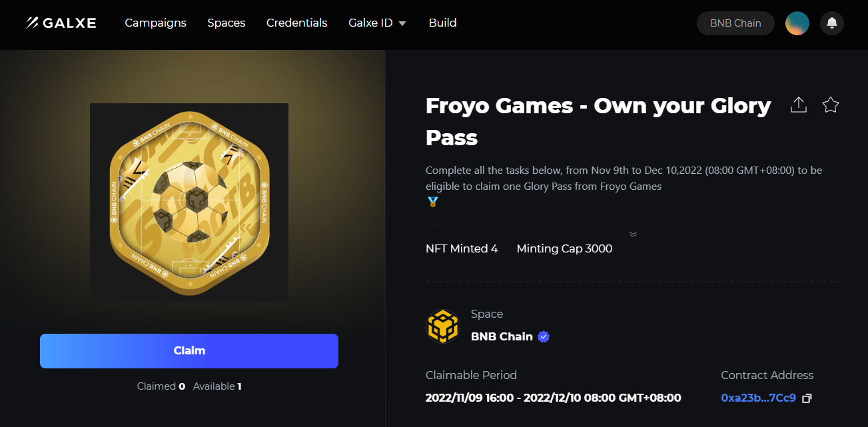
Task: Open the Spaces page
Action: (x=226, y=23)
